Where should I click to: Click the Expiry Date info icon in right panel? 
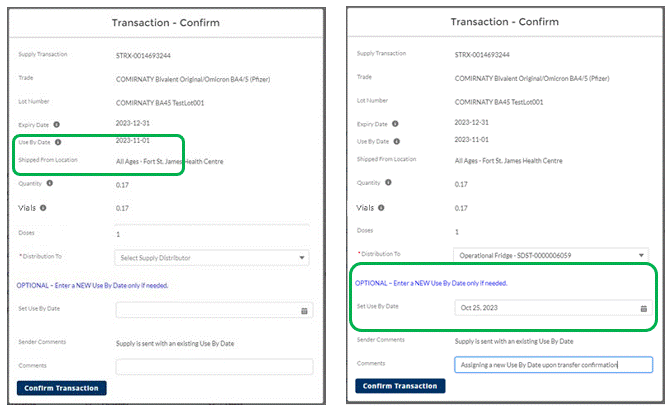coord(395,124)
